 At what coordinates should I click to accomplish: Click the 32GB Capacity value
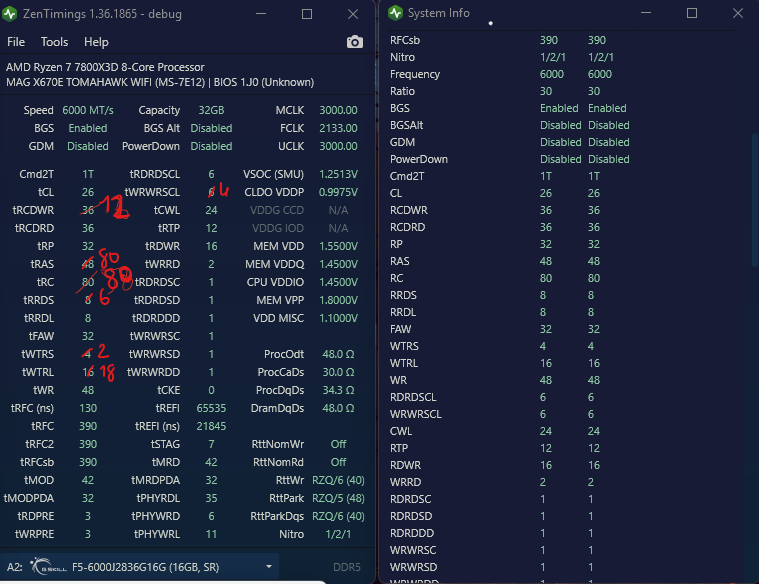tap(211, 110)
